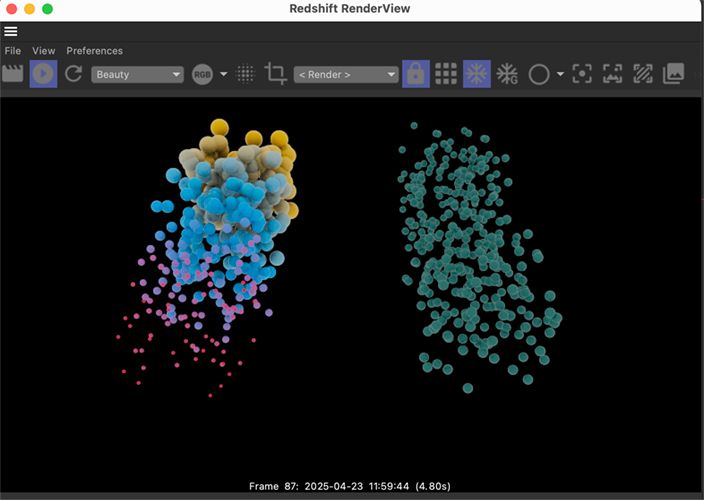Click the Frame 87 status text
The height and width of the screenshot is (500, 704).
click(350, 486)
